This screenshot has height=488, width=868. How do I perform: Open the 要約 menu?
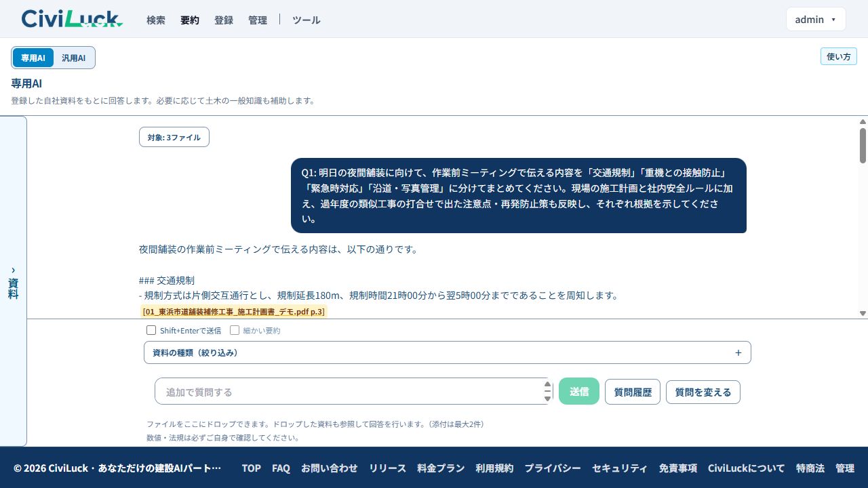[190, 20]
